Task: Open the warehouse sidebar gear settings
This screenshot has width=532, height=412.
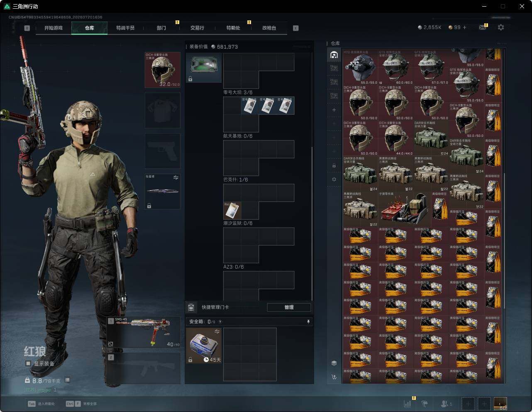Action: pos(334,179)
